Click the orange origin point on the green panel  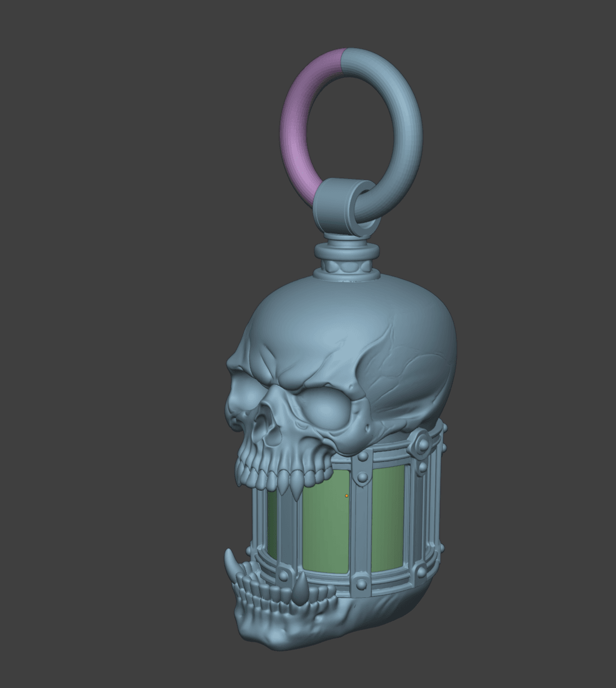click(x=346, y=496)
